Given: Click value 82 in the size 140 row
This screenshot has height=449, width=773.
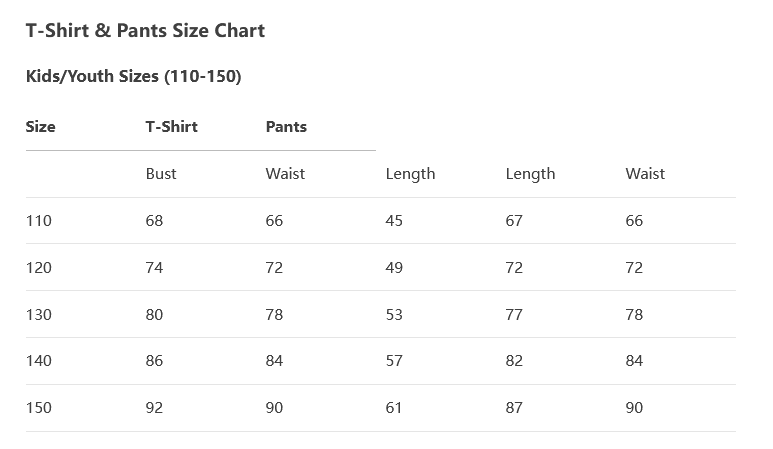Looking at the screenshot, I should (514, 361).
